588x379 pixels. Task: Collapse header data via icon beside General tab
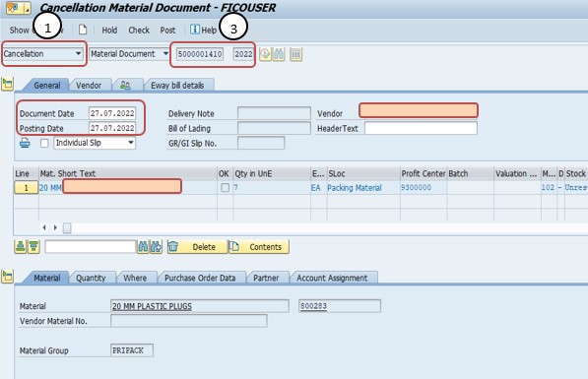(7, 84)
